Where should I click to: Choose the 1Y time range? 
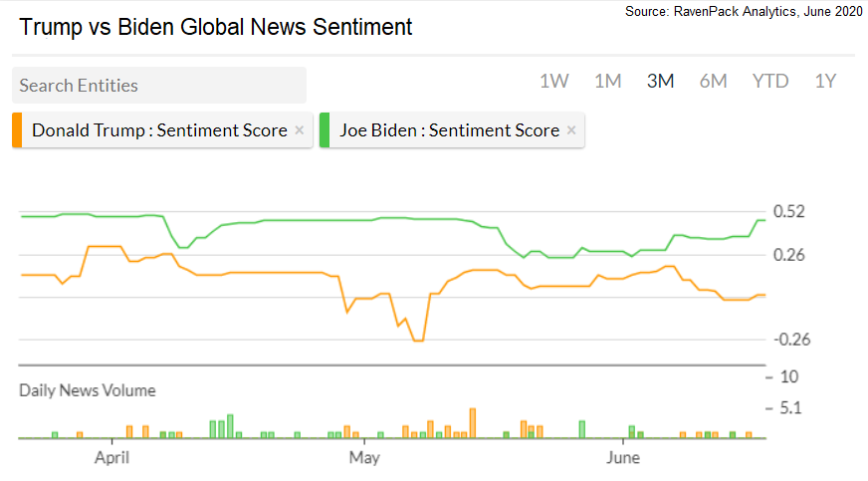click(825, 82)
